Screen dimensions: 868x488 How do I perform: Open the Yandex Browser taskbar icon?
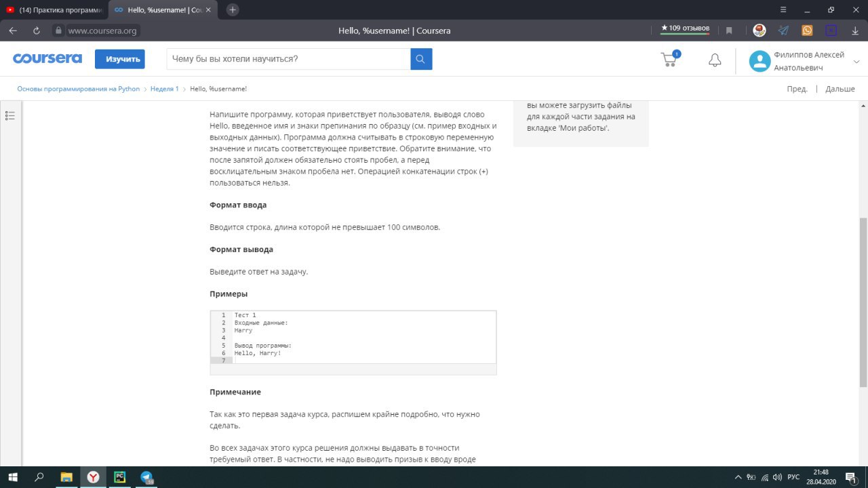(x=93, y=477)
